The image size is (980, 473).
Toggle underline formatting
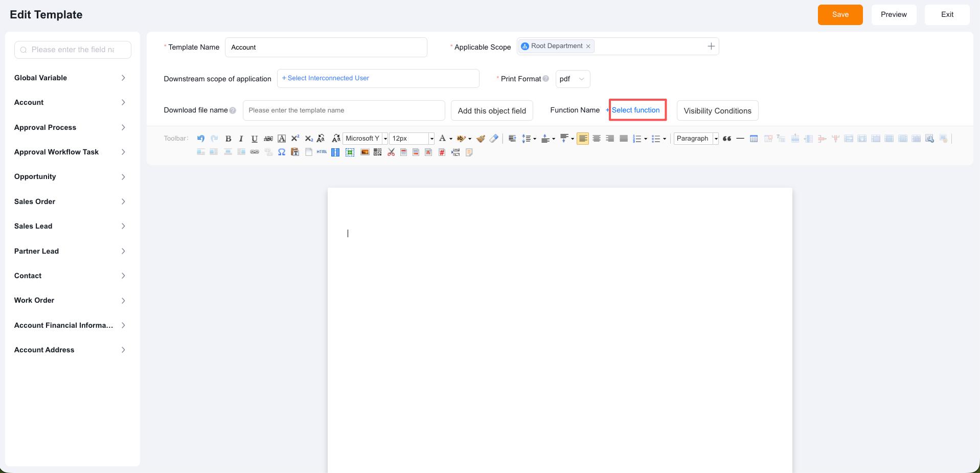click(255, 139)
